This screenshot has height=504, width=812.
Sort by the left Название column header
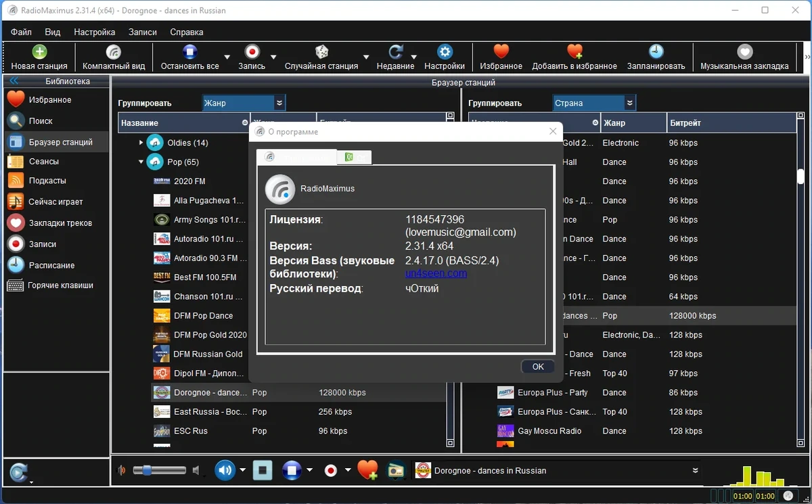pyautogui.click(x=185, y=123)
